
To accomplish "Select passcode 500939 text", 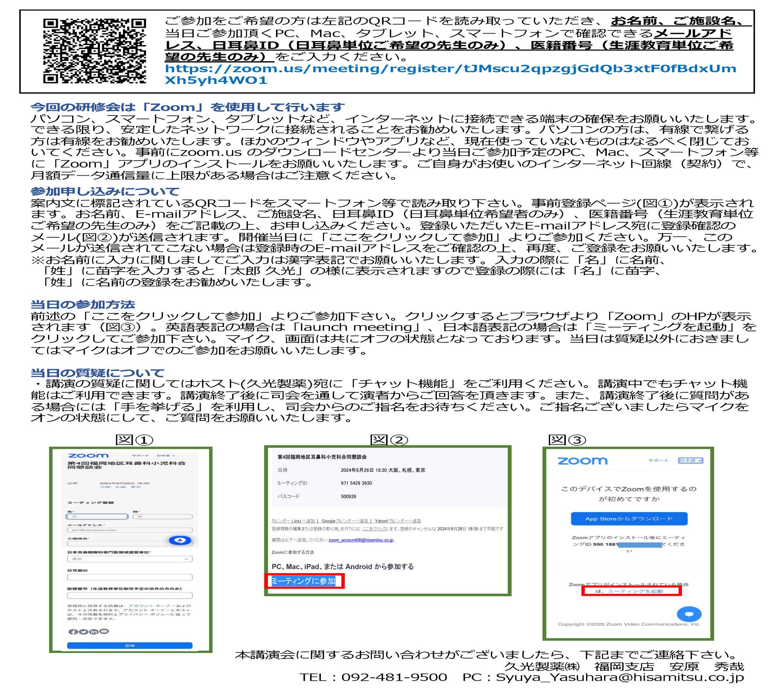I will [x=348, y=497].
